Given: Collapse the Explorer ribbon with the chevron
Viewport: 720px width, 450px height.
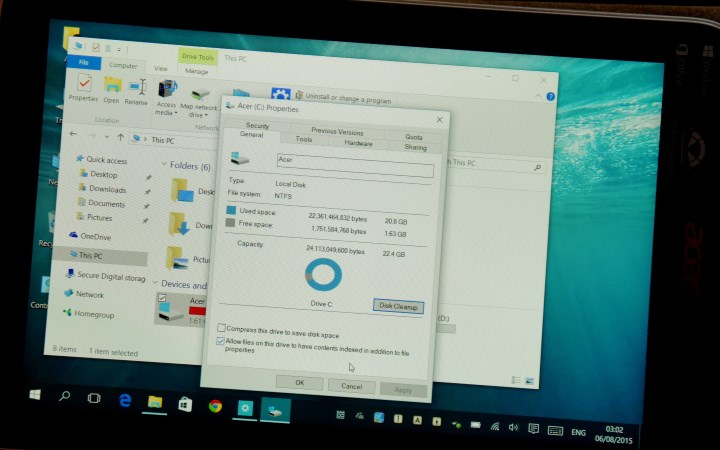Looking at the screenshot, I should [x=538, y=96].
